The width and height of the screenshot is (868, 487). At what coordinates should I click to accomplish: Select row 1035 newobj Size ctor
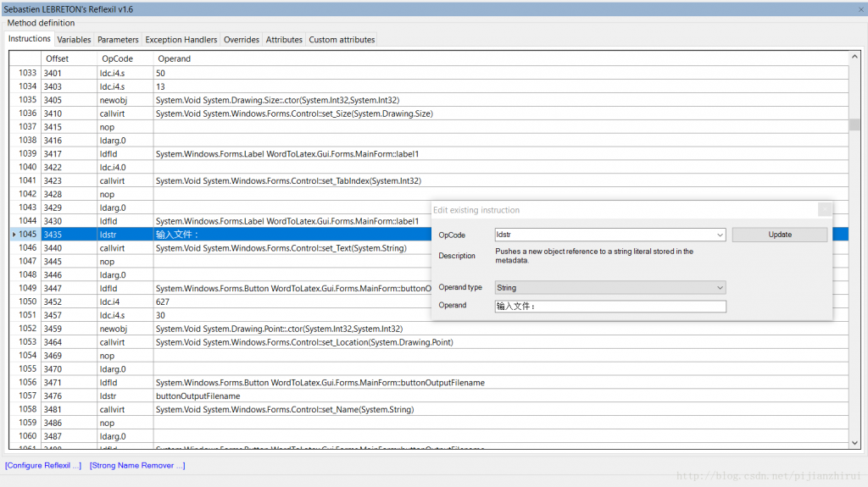[429, 100]
